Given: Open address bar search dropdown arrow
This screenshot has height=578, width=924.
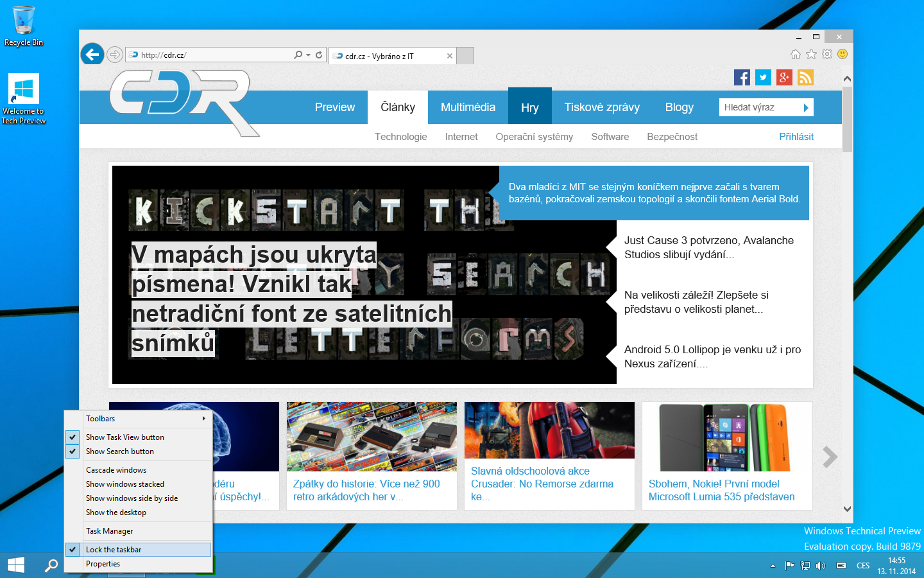Looking at the screenshot, I should (309, 55).
